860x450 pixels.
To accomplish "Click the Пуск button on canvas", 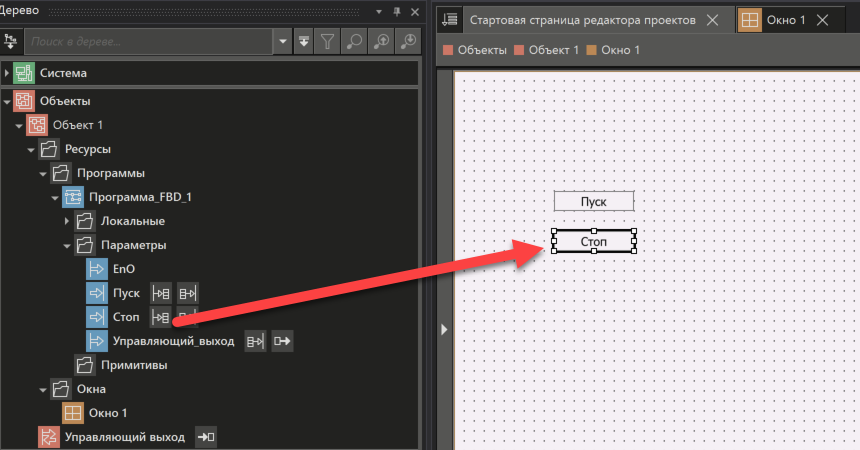I will coord(594,202).
